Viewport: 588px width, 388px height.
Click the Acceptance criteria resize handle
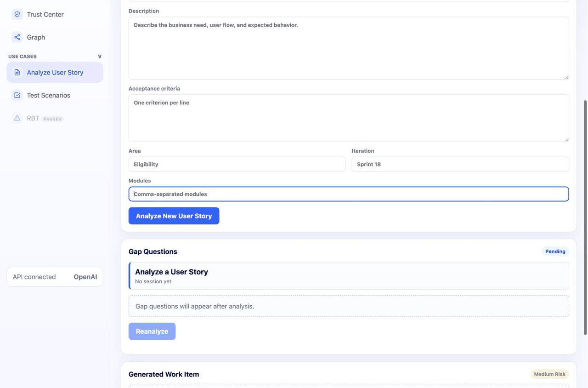(x=566, y=139)
